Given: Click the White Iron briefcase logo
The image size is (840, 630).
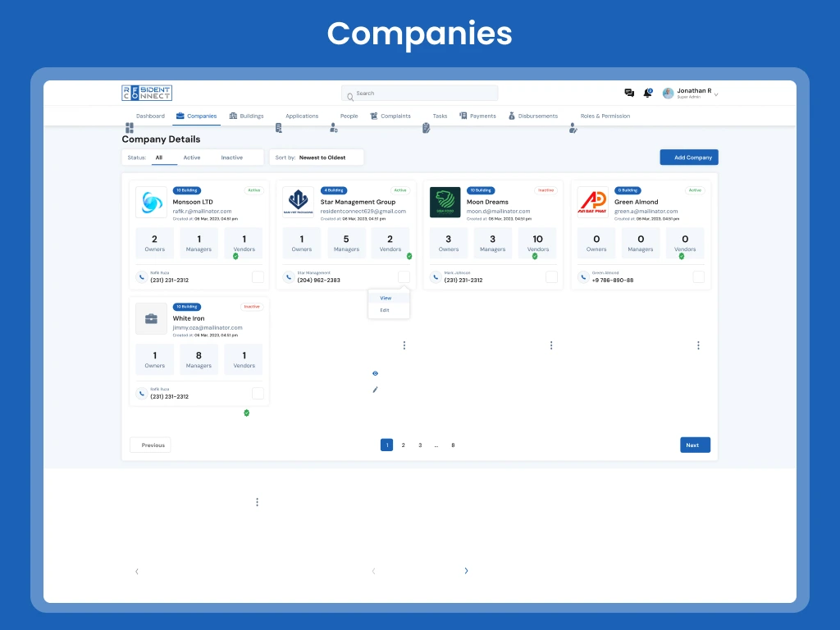Looking at the screenshot, I should [151, 319].
